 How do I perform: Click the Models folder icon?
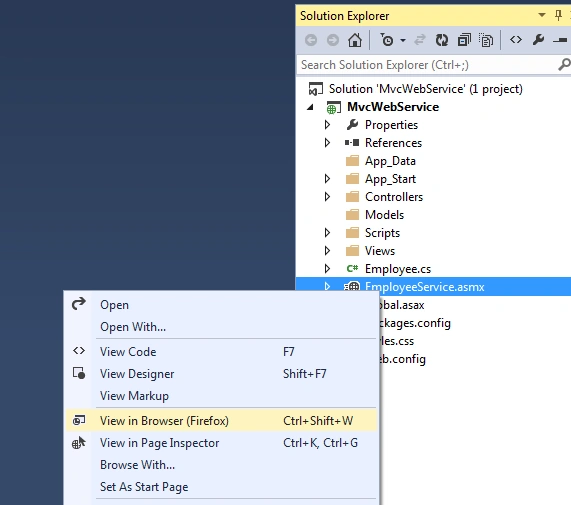point(352,215)
